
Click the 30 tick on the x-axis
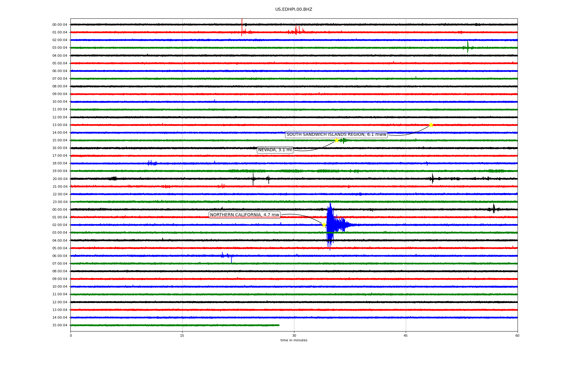(294, 335)
